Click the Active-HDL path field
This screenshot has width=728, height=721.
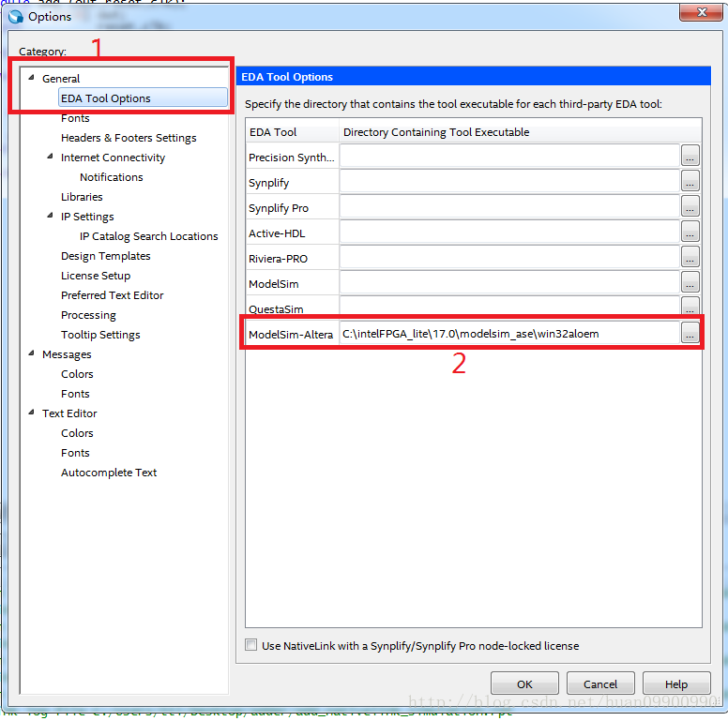tap(509, 232)
